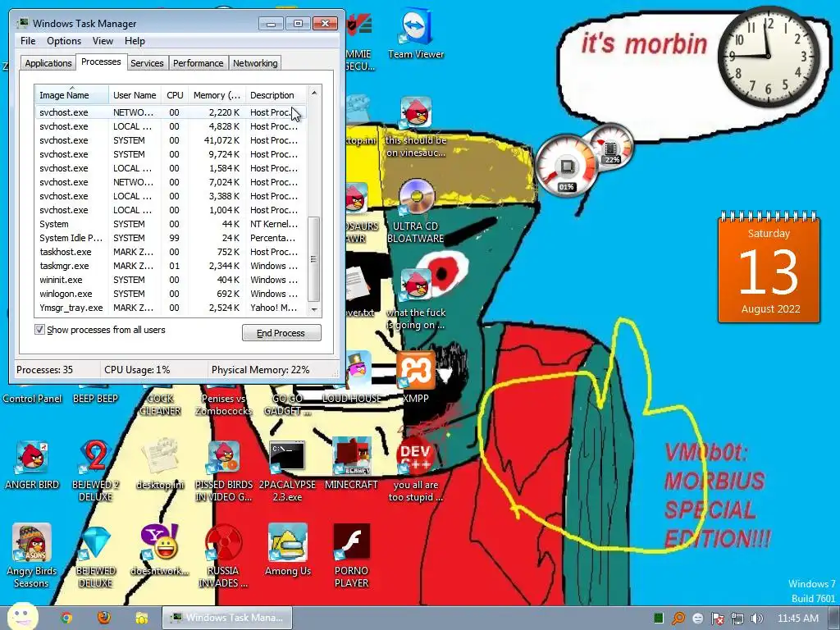Launch Chrome from the taskbar
The width and height of the screenshot is (840, 630).
click(x=66, y=618)
